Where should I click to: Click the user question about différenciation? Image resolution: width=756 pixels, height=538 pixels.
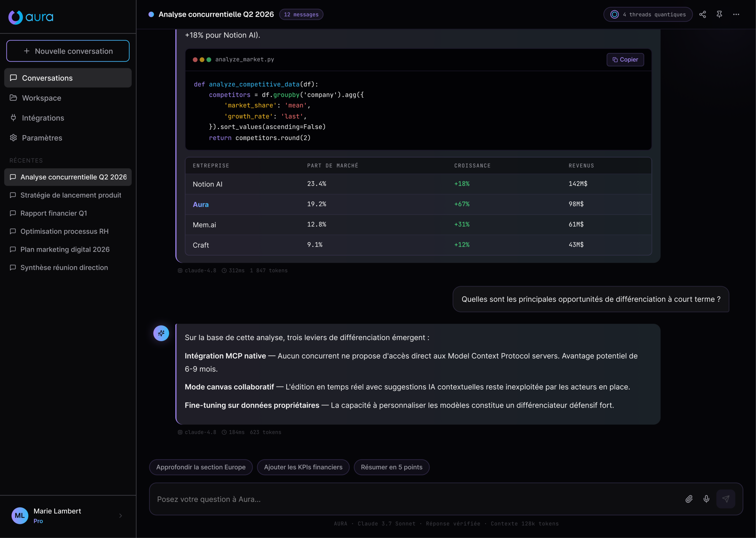[591, 299]
